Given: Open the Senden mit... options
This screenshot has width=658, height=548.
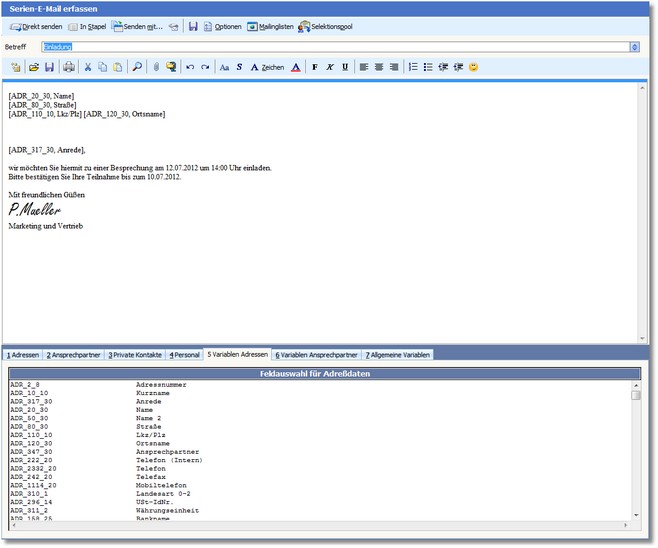Looking at the screenshot, I should pyautogui.click(x=135, y=26).
